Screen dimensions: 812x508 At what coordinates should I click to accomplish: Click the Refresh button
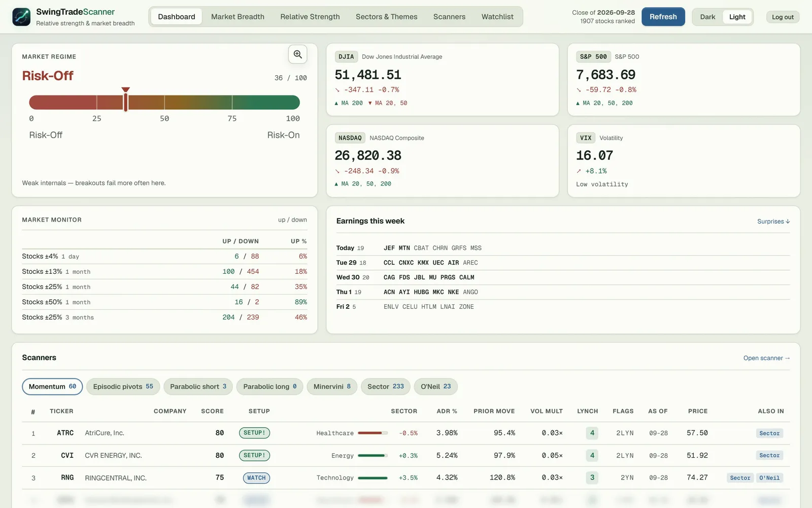(x=663, y=17)
